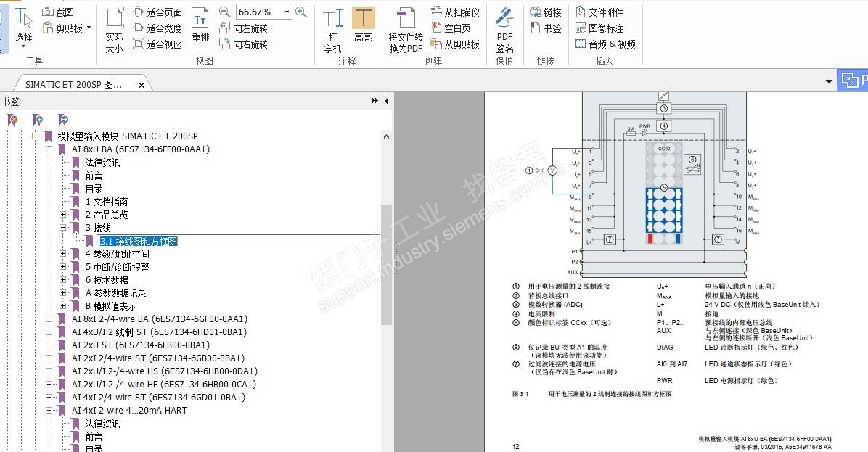Expand B 模拟值表示 node
This screenshot has width=868, height=452.
tap(62, 305)
